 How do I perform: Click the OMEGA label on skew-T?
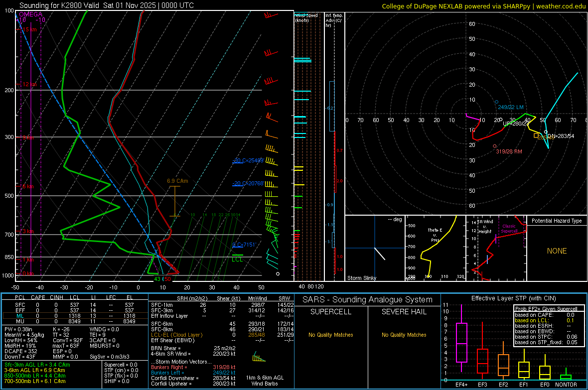click(31, 14)
